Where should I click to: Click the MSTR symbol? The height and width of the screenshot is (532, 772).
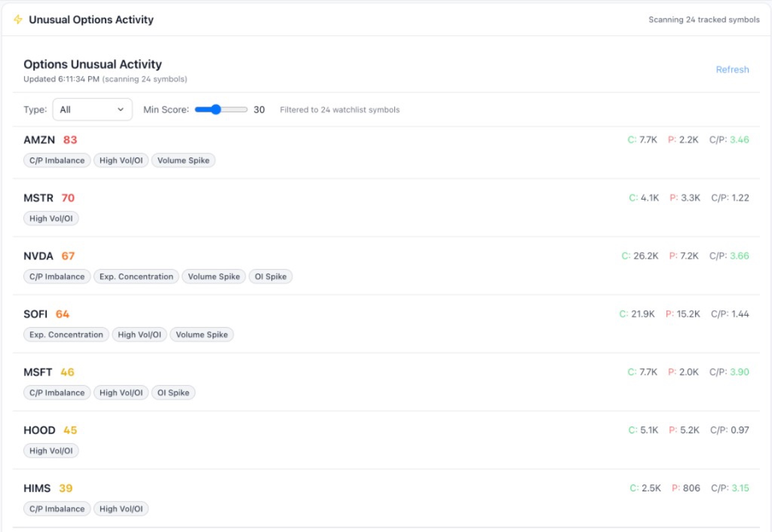(x=38, y=198)
